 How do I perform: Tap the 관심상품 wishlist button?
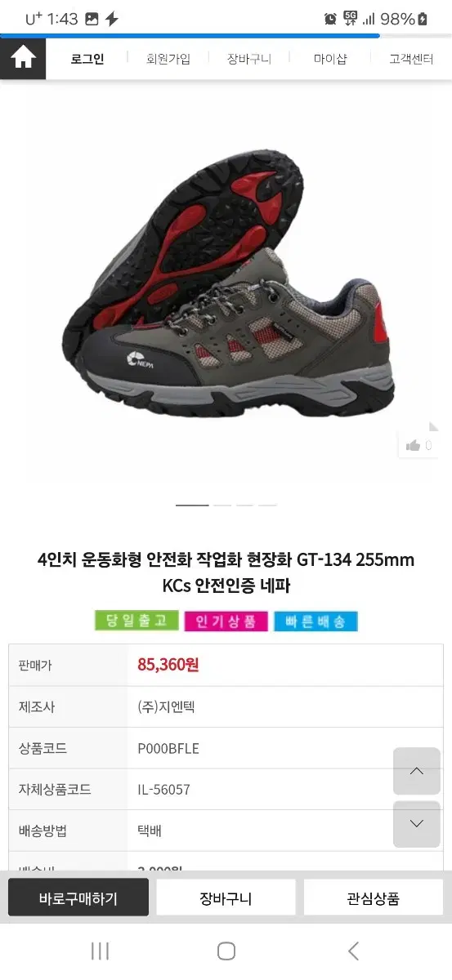coord(374,898)
